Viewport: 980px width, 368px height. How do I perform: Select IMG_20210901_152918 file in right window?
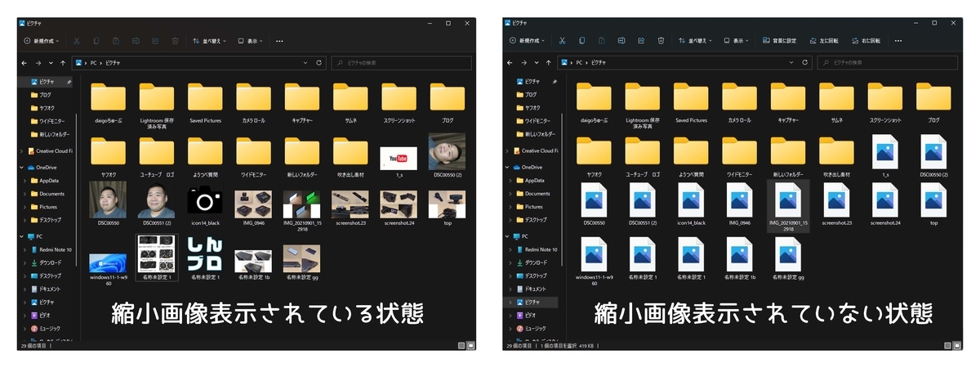pos(787,206)
